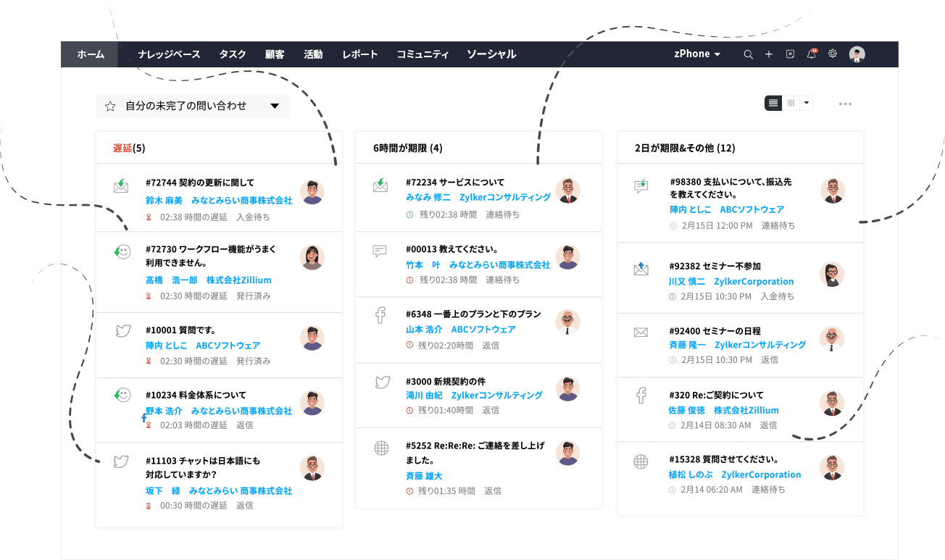Open the view layout dropdown arrow

[x=806, y=103]
